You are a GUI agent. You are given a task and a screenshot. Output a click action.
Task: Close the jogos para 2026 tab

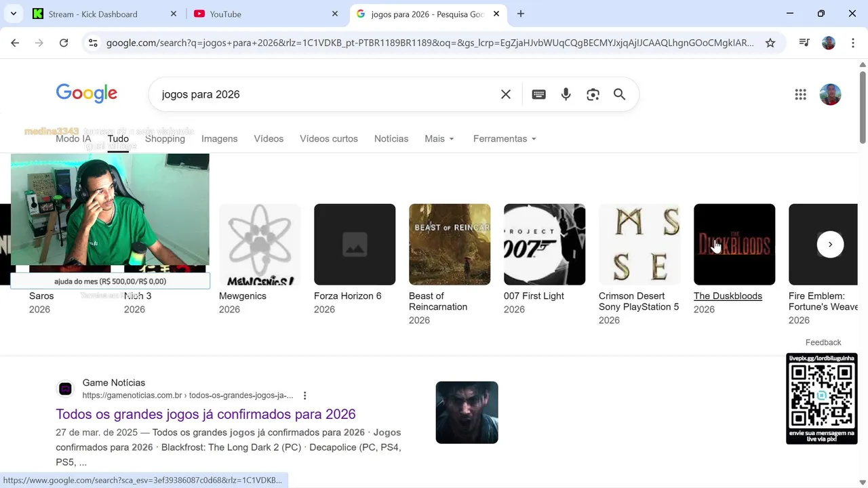[x=496, y=14]
